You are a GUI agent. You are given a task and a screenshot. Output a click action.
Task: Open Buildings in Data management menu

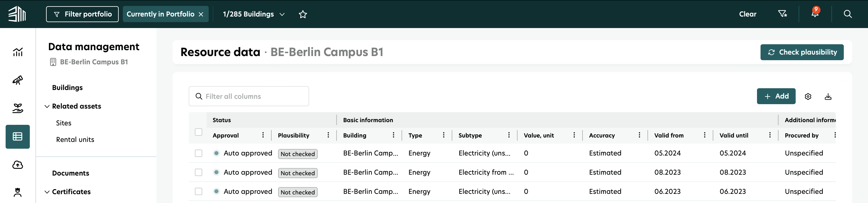click(x=67, y=88)
